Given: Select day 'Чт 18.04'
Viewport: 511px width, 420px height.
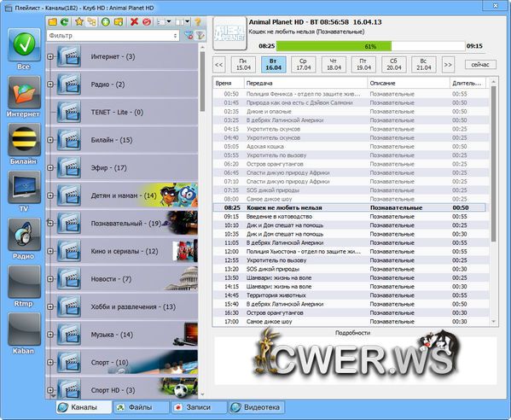Looking at the screenshot, I should point(334,64).
